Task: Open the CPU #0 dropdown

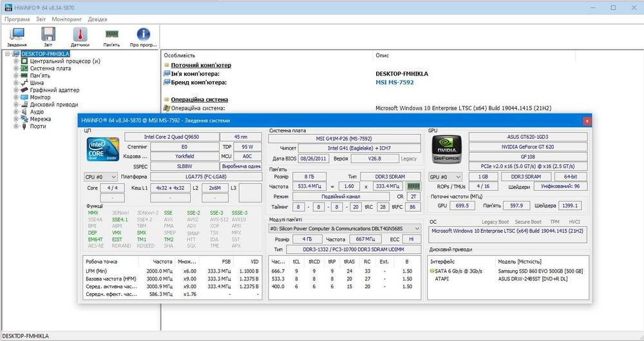Action: (100, 177)
